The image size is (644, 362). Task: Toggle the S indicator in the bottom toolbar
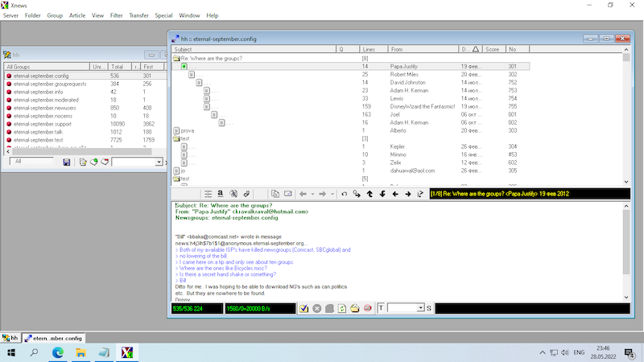[429, 308]
